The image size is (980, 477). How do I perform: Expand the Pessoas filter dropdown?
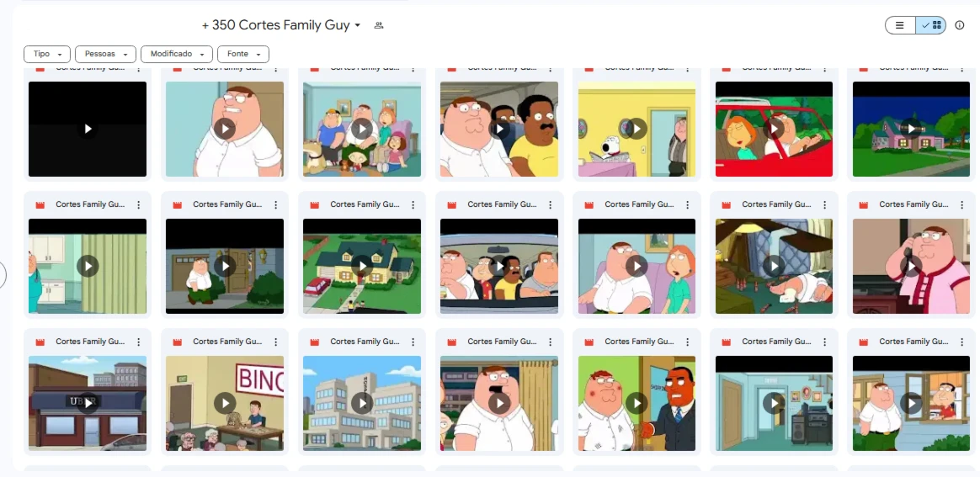105,55
